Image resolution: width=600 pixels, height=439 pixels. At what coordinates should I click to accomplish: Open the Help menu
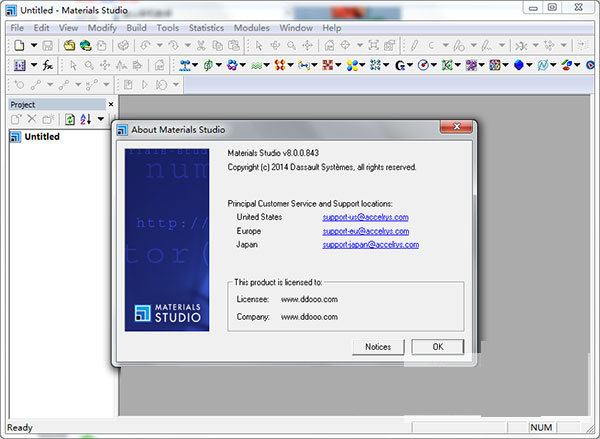coord(331,28)
